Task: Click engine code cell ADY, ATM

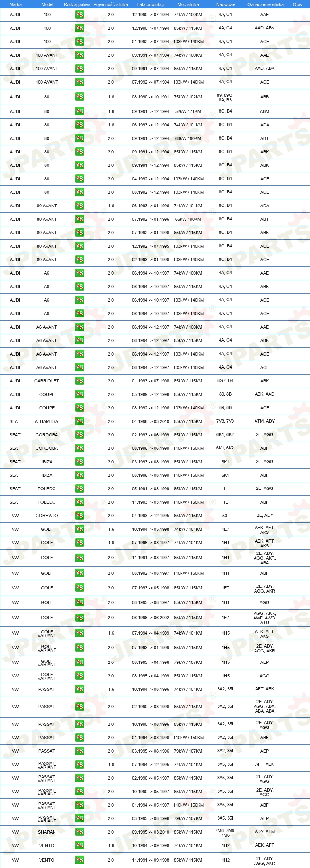Action: click(264, 832)
